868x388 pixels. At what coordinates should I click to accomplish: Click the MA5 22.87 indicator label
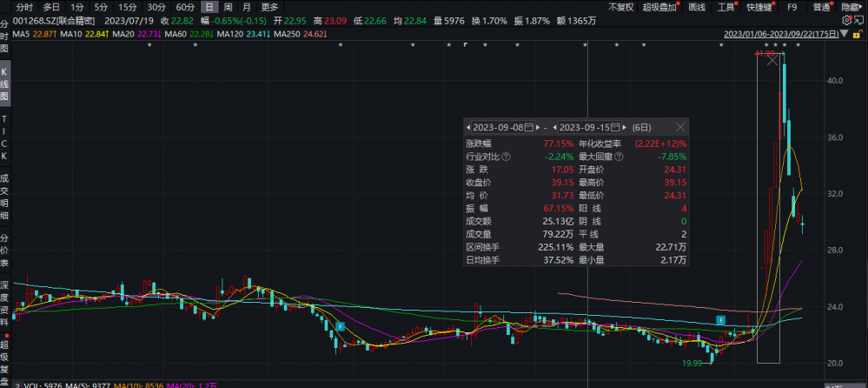pos(34,35)
